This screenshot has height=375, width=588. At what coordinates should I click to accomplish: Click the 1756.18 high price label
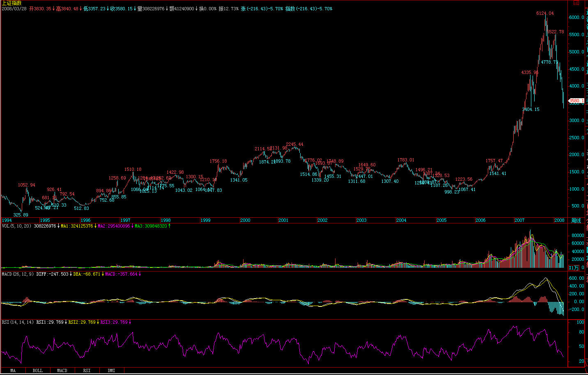[218, 161]
